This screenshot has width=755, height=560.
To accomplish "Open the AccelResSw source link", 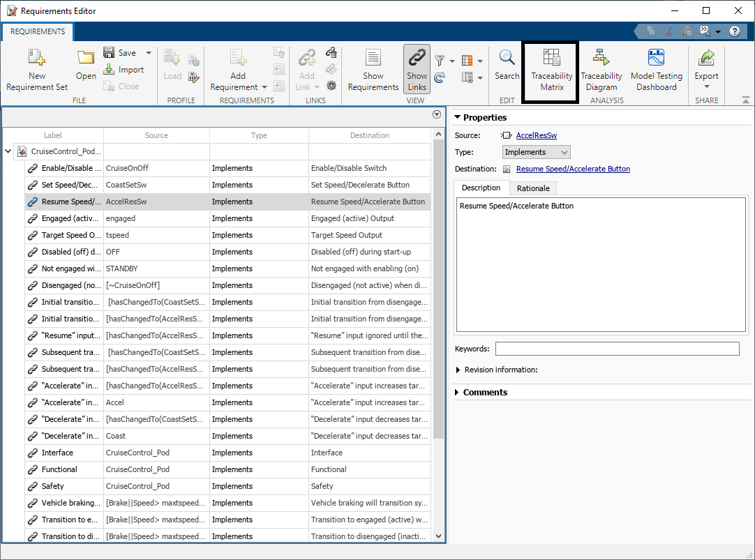I will [x=536, y=135].
